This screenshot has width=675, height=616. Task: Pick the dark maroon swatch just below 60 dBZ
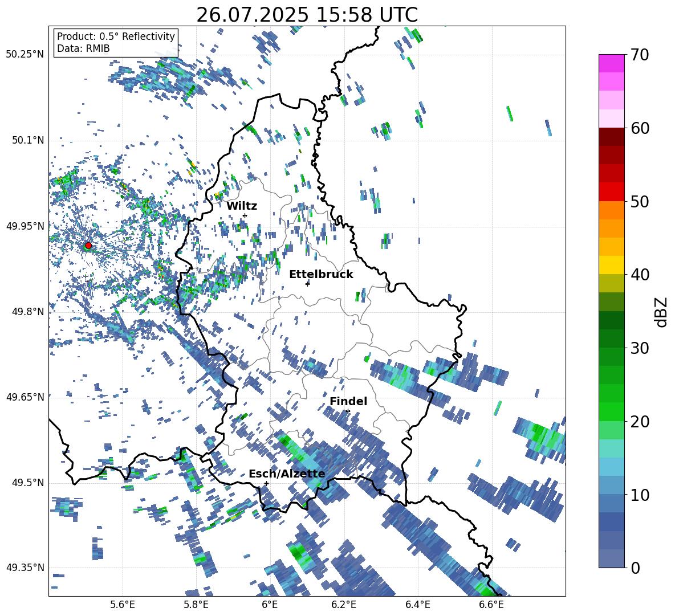pos(611,137)
